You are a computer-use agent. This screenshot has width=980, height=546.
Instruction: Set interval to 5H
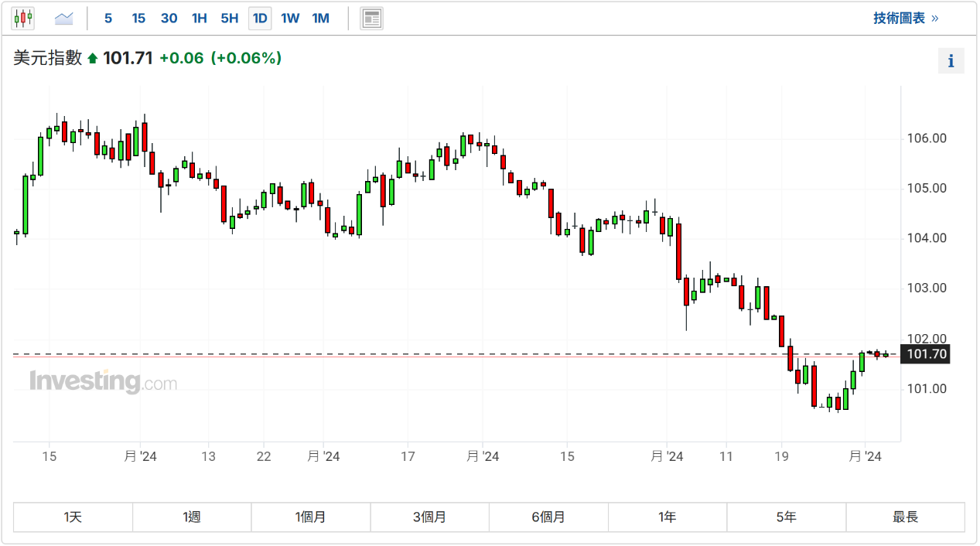[x=230, y=18]
